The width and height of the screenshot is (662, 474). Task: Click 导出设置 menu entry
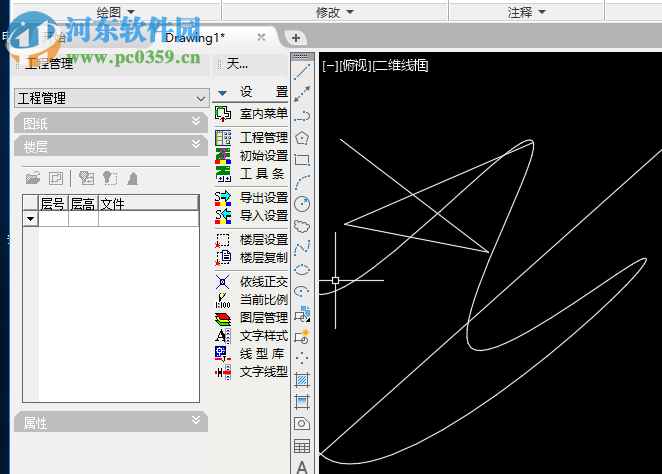pos(251,198)
